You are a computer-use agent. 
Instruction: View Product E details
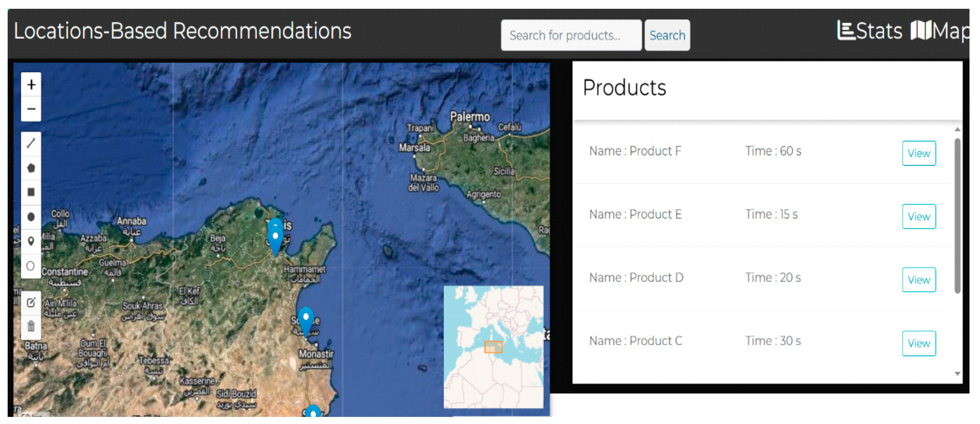click(918, 217)
